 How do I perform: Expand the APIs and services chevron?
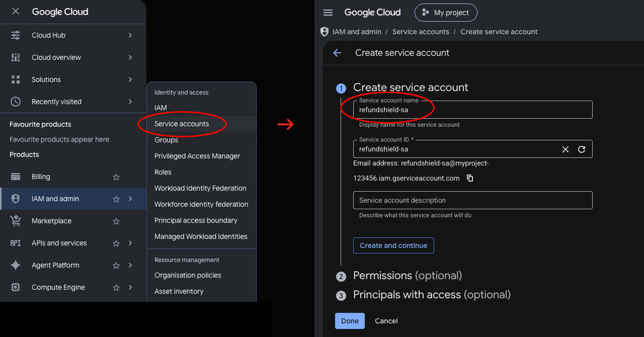[x=130, y=243]
